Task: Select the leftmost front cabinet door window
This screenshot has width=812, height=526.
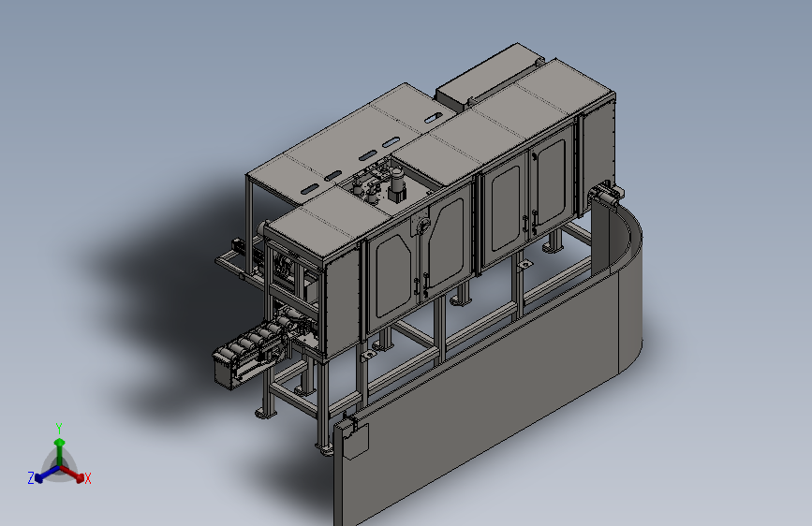Action: pos(393,275)
